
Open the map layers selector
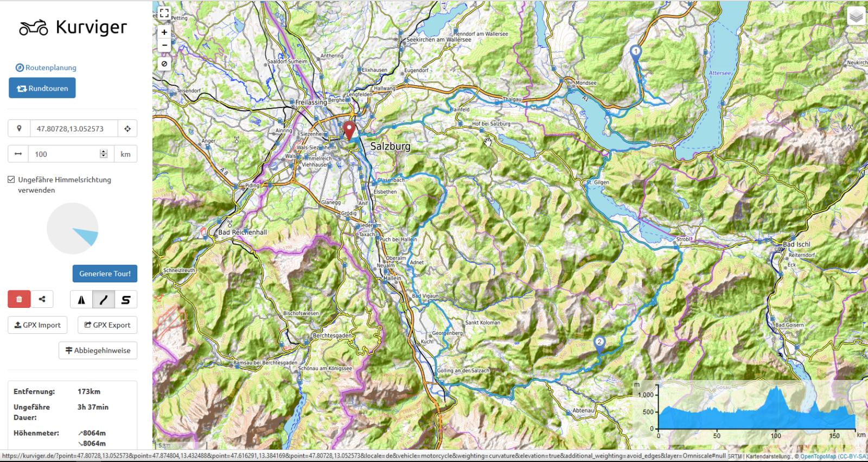[856, 16]
